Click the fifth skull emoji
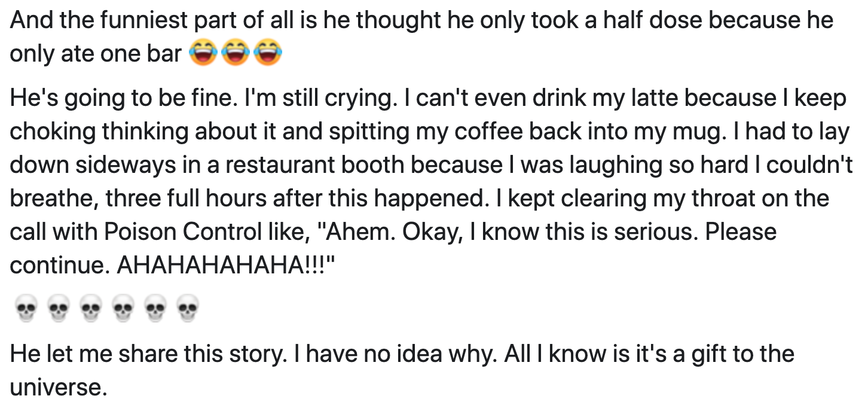The height and width of the screenshot is (408, 868). (155, 310)
